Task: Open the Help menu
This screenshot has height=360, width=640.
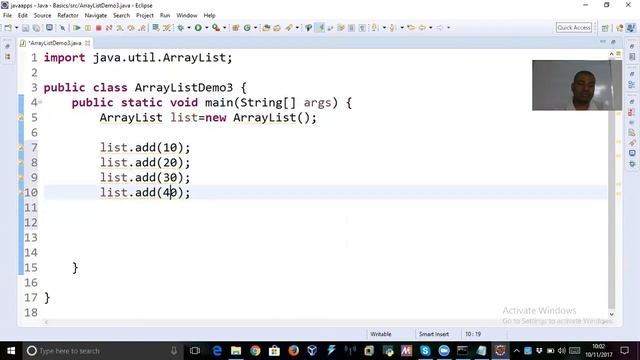Action: pyautogui.click(x=209, y=16)
